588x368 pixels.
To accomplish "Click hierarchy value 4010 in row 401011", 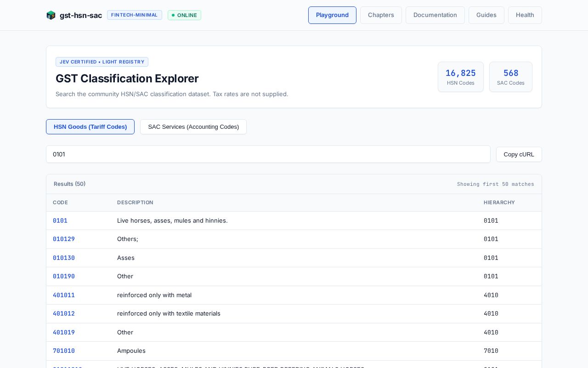I will point(491,295).
